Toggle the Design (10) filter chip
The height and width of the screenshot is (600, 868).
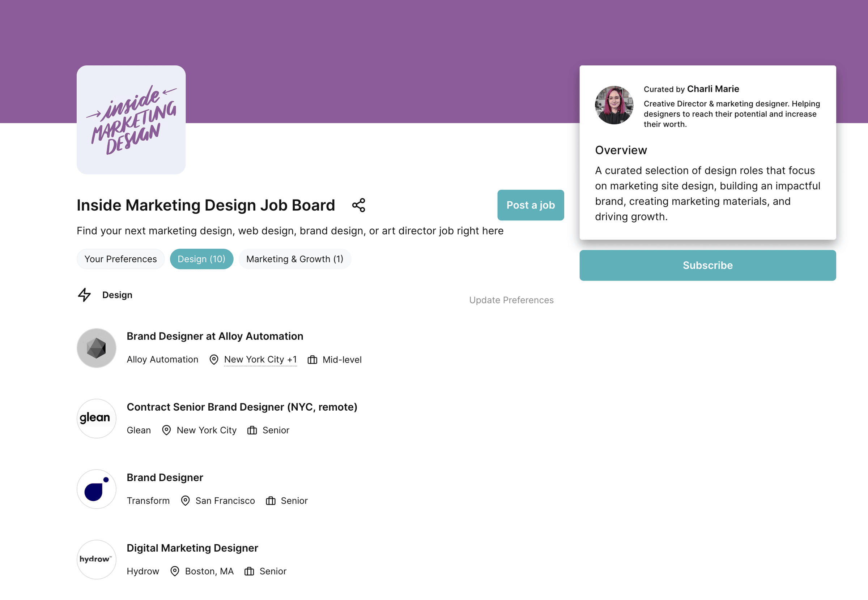click(x=200, y=258)
